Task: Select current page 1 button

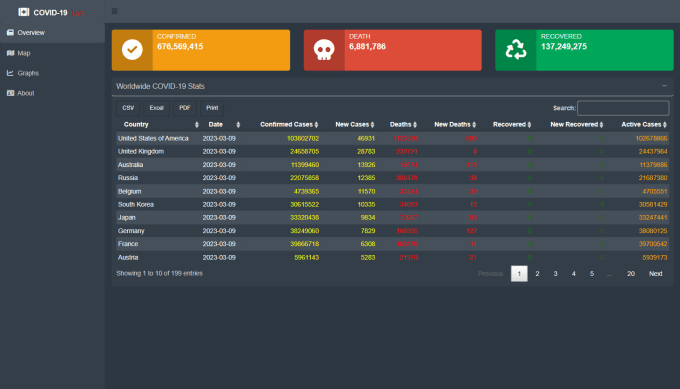Action: point(519,274)
